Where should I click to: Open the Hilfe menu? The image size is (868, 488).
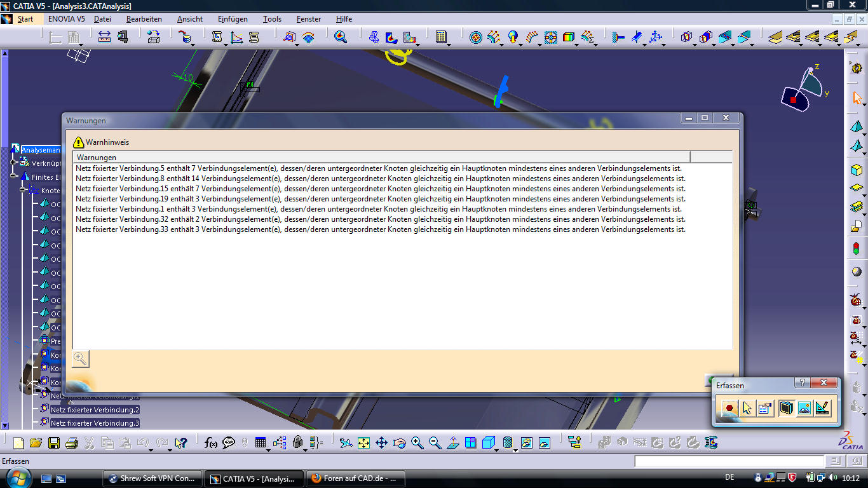pos(344,19)
